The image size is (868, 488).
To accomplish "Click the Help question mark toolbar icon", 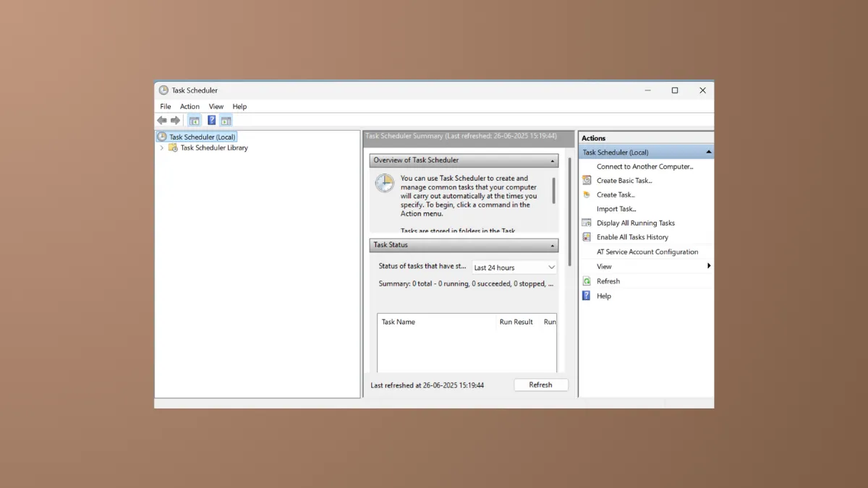I will tap(211, 120).
